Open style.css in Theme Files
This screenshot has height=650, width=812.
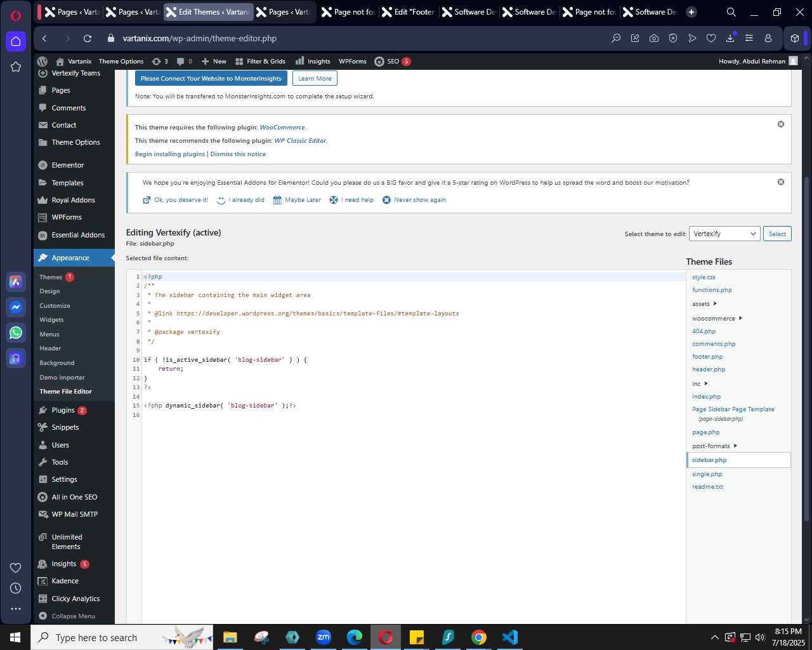704,277
